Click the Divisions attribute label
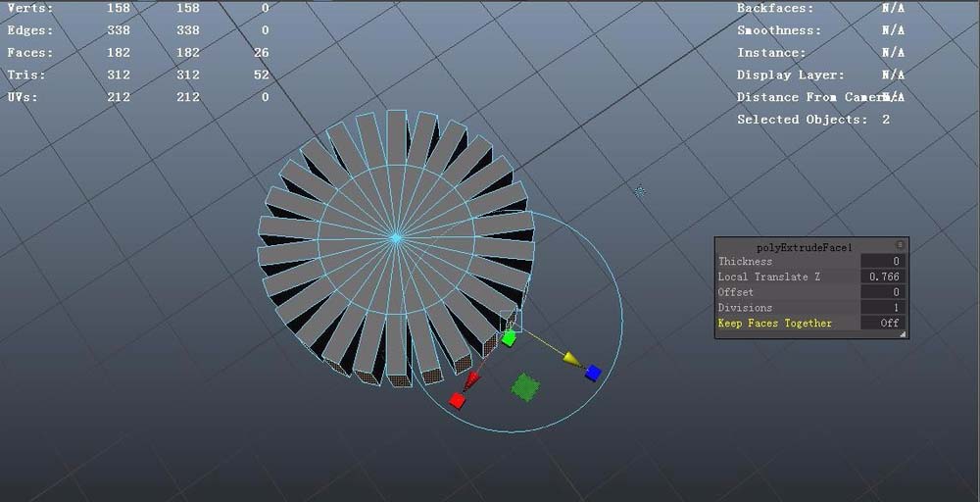 click(x=745, y=308)
